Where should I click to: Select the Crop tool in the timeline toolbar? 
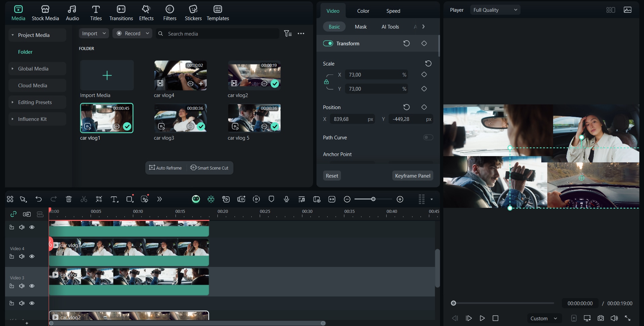pos(99,199)
